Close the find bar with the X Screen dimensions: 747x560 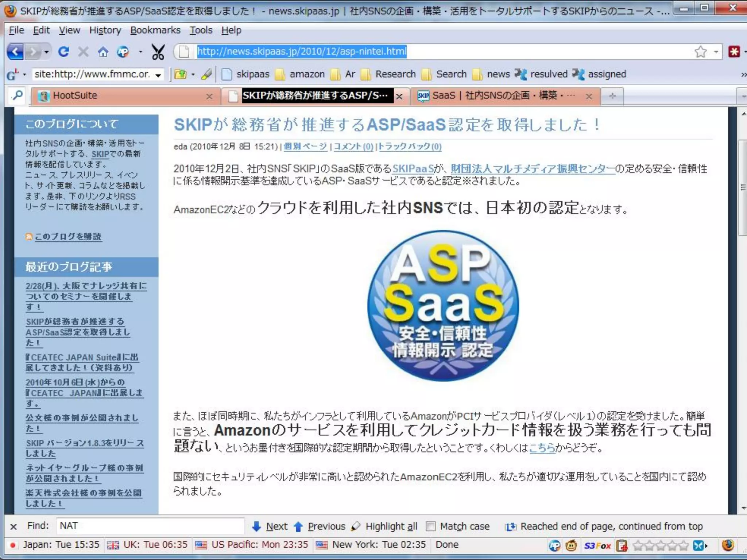click(13, 526)
